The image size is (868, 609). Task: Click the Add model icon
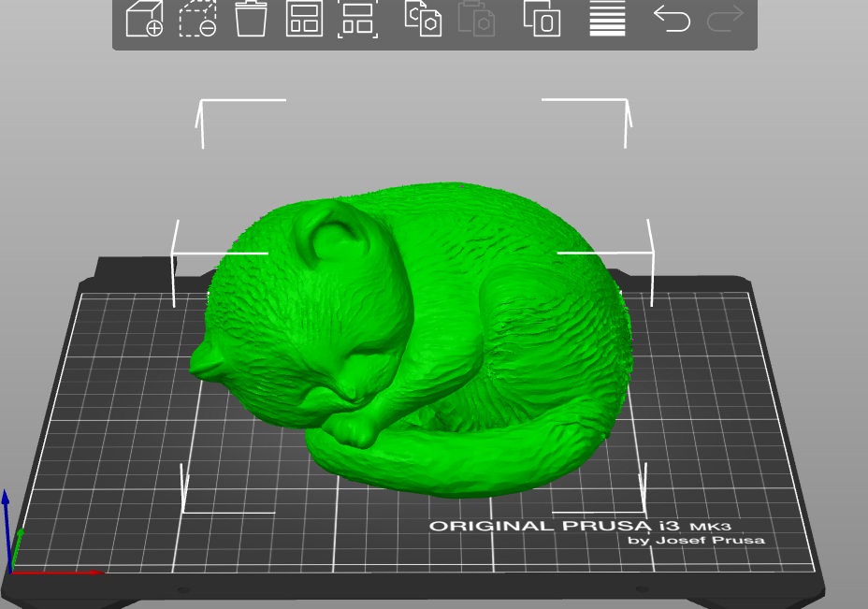144,19
